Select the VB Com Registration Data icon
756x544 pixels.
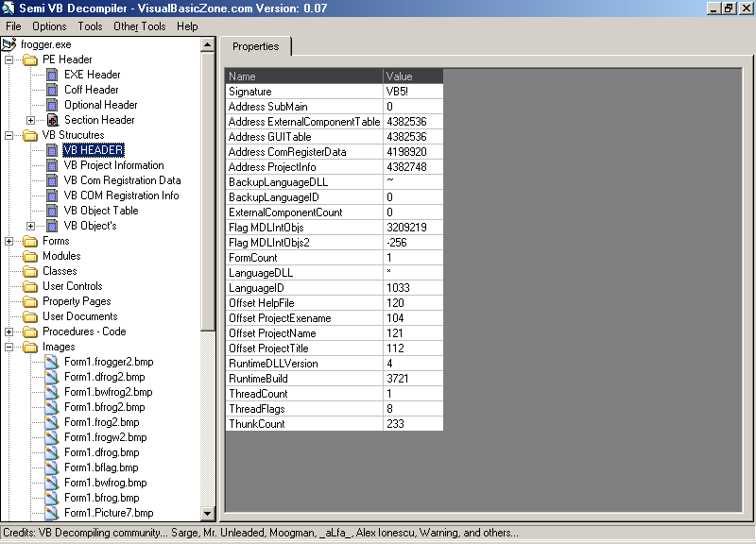point(52,179)
